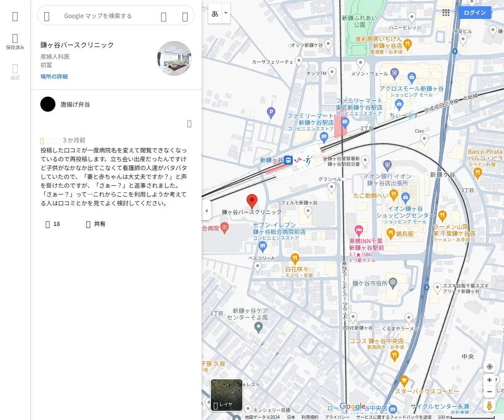Select ココス 鎌ヶ谷中央店 restaurant marker
This screenshot has width=504, height=420.
coord(394,356)
